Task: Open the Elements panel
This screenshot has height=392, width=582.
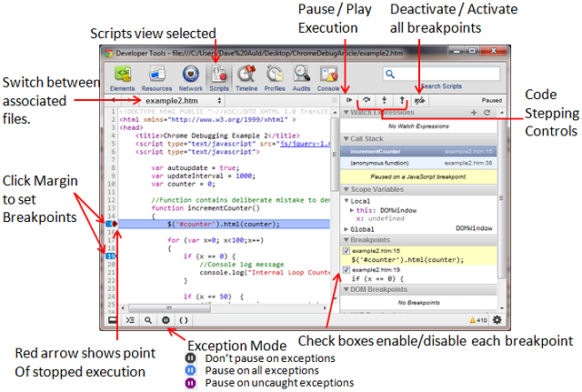Action: tap(122, 78)
